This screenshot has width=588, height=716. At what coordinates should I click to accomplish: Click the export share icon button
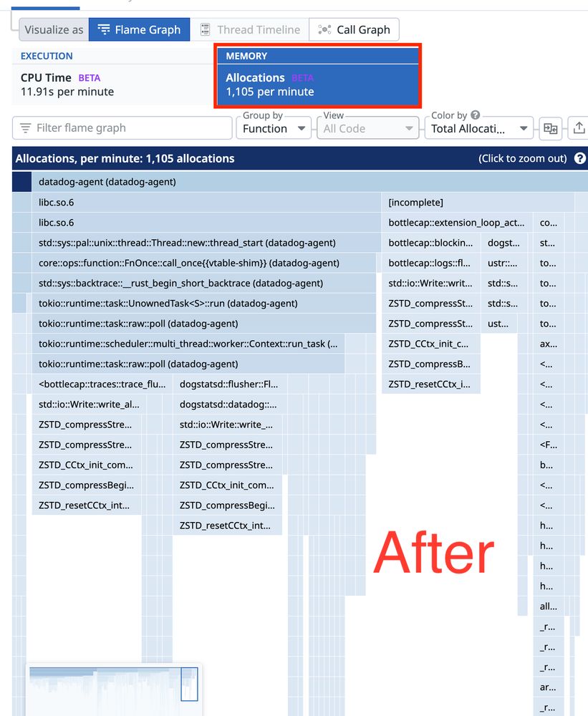[579, 128]
